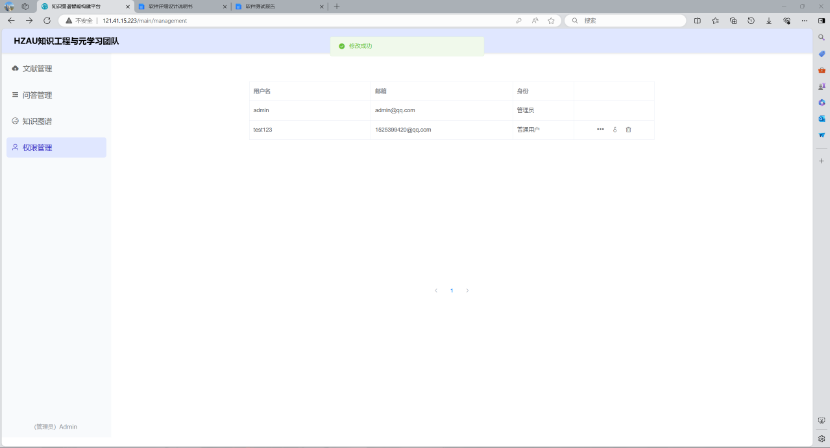Delete user test123 with the trash icon
Screen dimensions: 830x448
(628, 130)
